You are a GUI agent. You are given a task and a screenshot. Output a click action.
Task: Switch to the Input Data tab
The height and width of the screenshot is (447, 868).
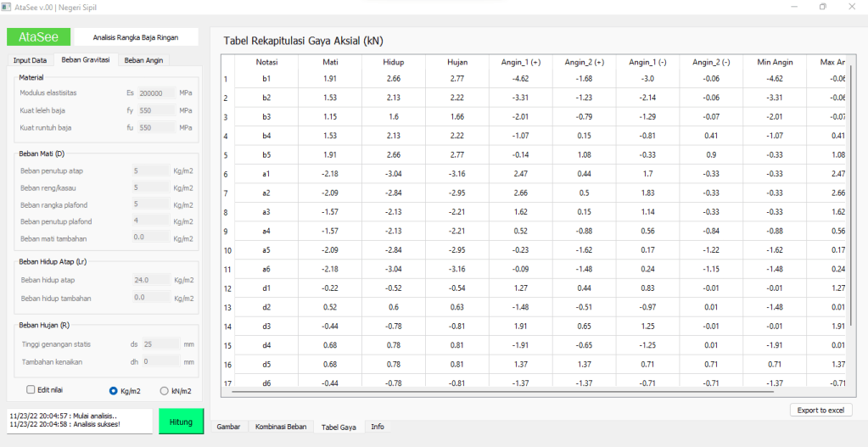[30, 60]
